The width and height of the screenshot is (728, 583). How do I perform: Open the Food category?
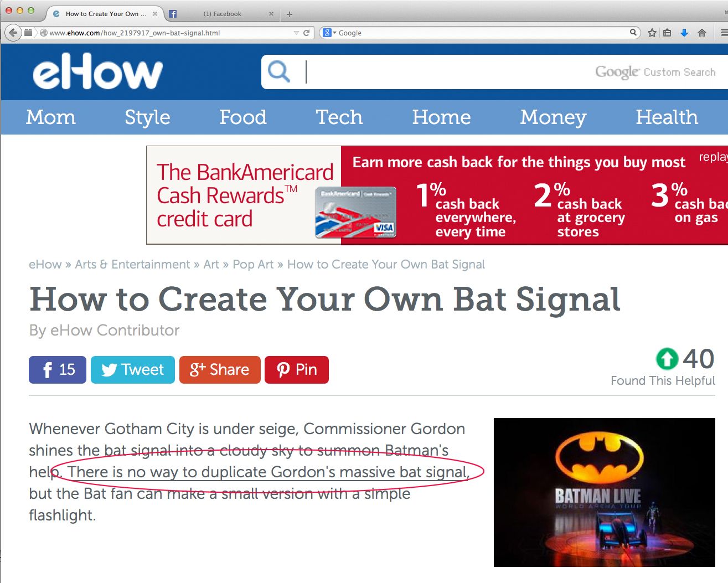243,117
